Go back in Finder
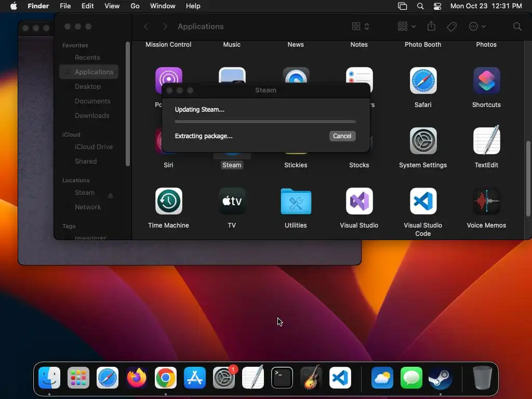The width and height of the screenshot is (532, 399). pyautogui.click(x=146, y=26)
